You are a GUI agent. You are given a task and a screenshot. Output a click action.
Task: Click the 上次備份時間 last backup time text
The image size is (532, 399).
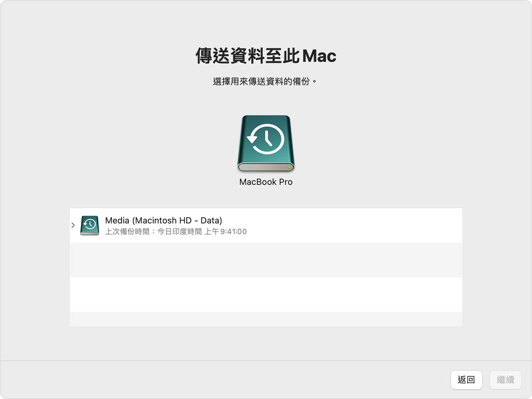coord(176,232)
